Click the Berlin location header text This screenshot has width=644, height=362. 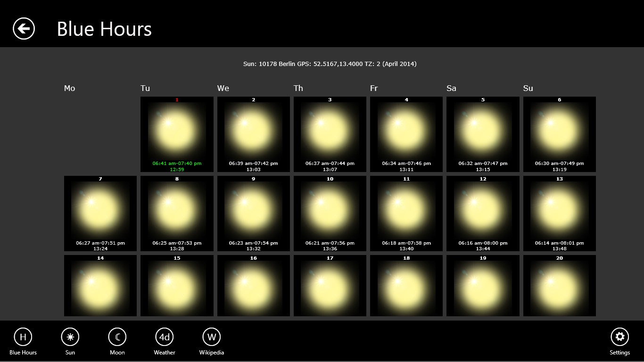[x=330, y=64]
